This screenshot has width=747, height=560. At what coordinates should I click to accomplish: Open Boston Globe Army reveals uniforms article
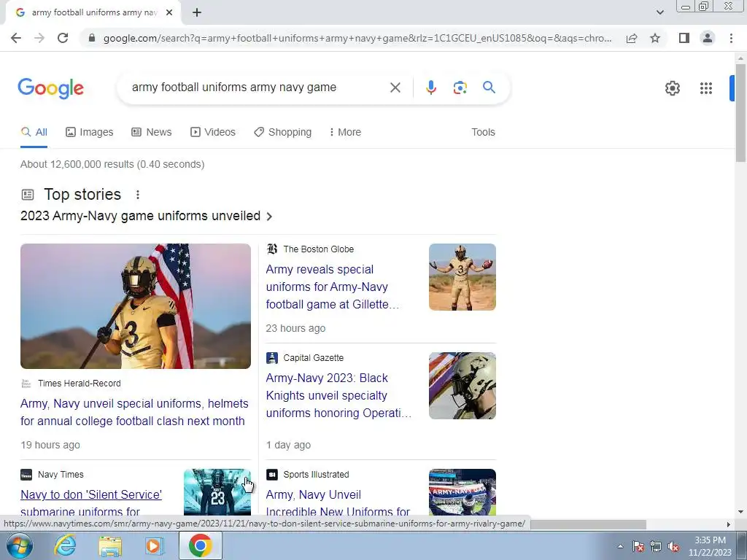click(333, 287)
